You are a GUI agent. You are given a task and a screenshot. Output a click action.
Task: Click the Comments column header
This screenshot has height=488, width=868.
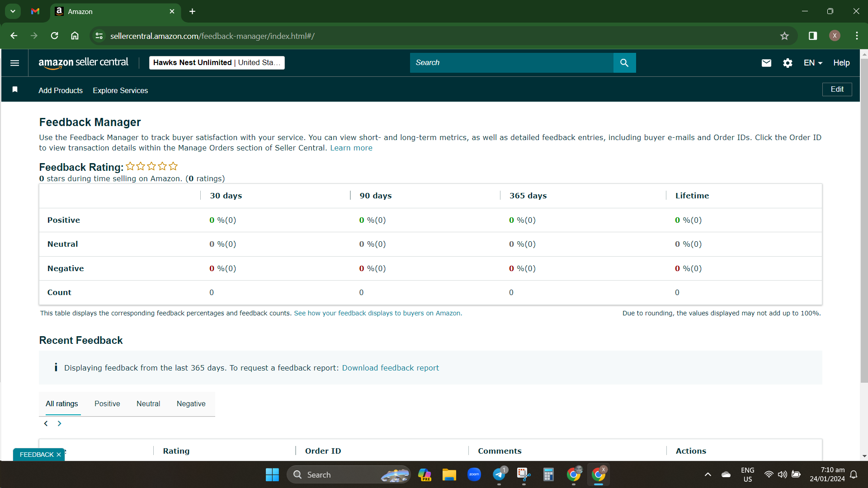[500, 451]
